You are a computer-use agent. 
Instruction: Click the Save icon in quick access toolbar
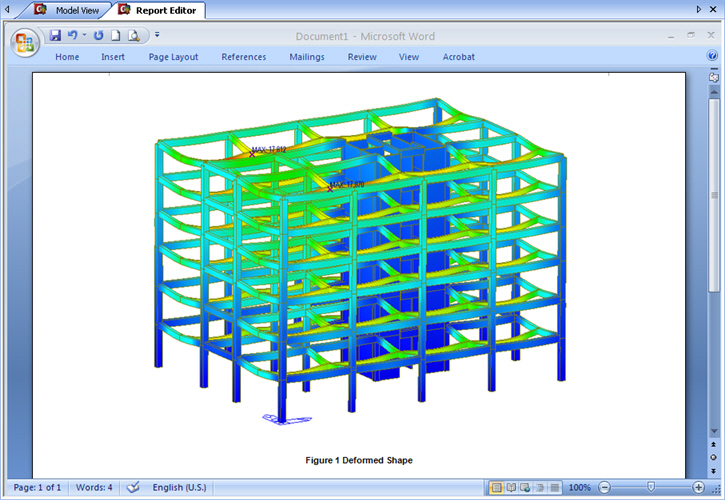pos(55,35)
